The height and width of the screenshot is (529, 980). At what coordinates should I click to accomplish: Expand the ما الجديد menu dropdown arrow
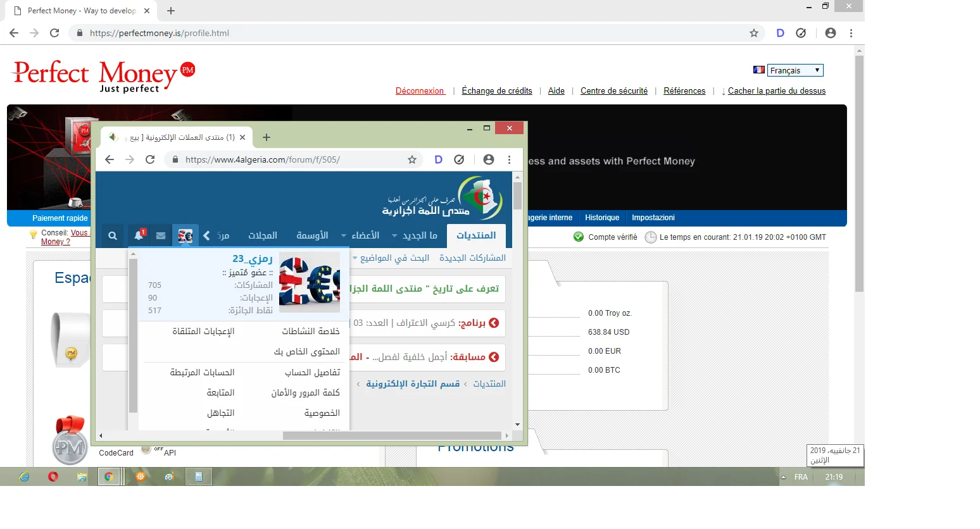point(394,236)
